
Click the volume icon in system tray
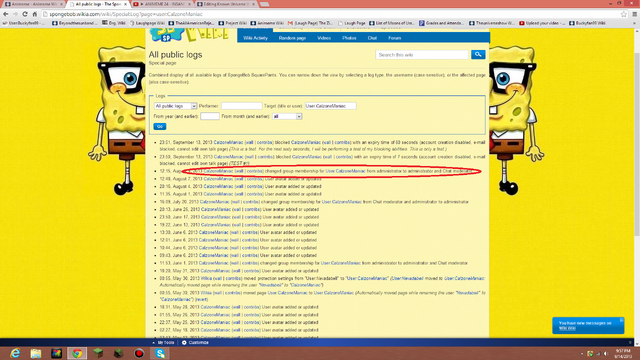point(606,353)
